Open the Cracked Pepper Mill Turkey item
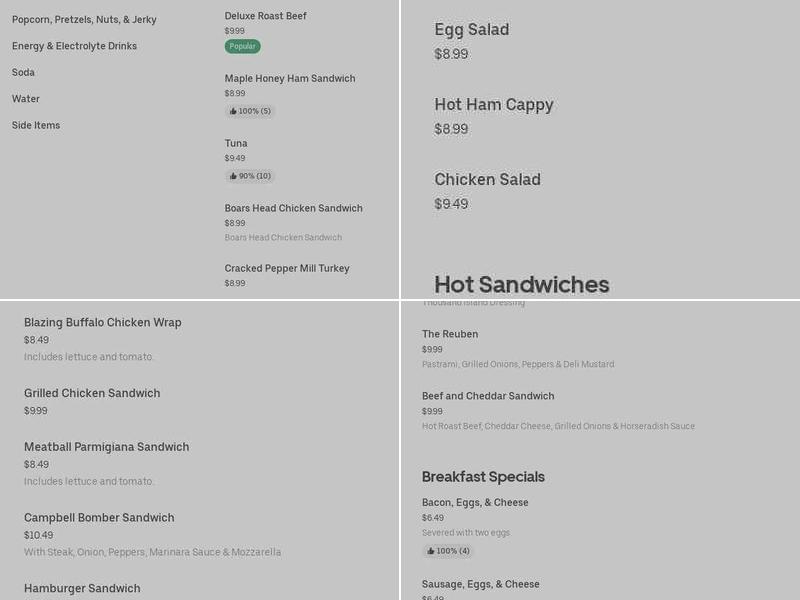The width and height of the screenshot is (800, 600). point(287,268)
